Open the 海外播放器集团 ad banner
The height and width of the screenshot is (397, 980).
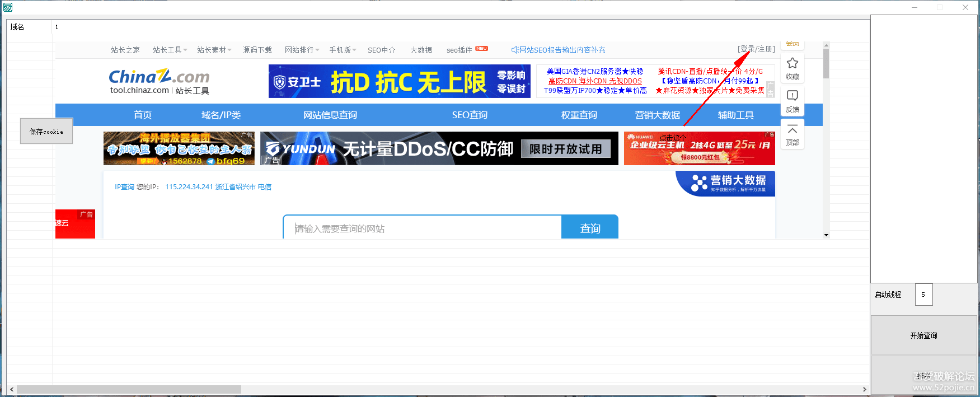coord(179,148)
